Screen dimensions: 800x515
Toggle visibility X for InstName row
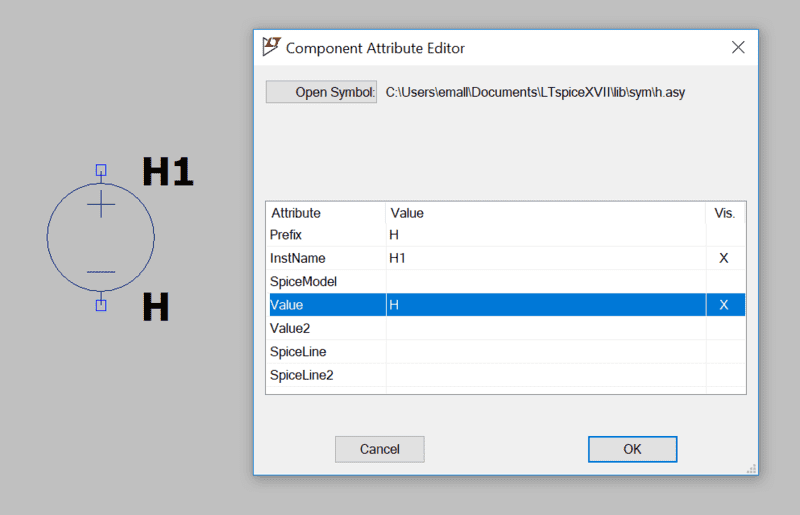tap(724, 258)
